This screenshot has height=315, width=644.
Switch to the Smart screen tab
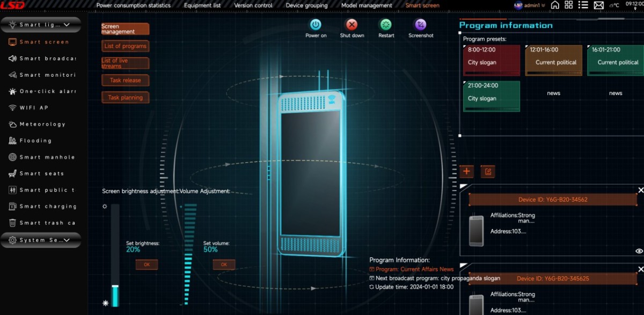coord(423,5)
